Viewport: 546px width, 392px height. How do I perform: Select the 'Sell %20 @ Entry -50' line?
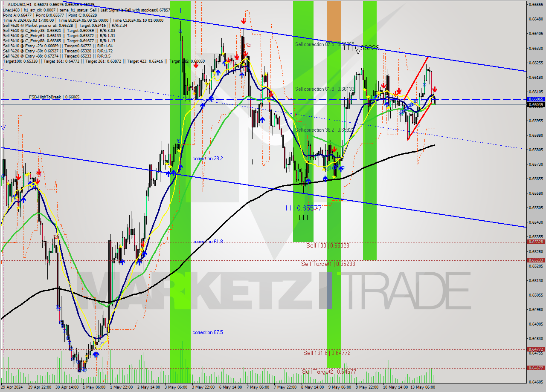(x=58, y=51)
